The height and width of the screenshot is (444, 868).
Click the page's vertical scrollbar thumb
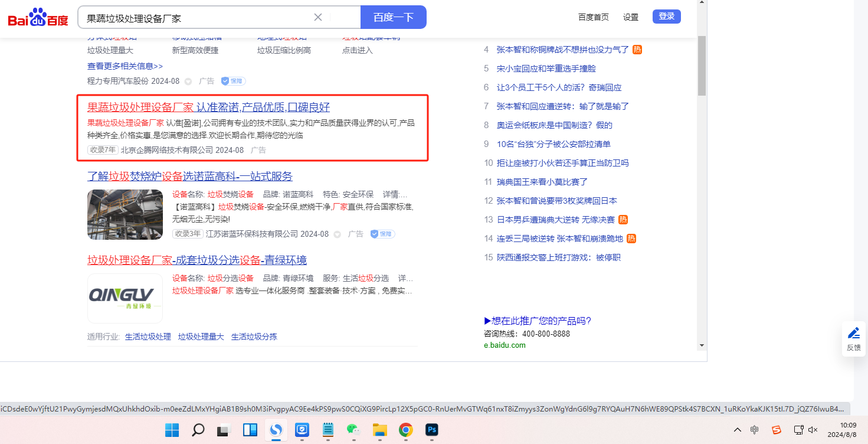(x=702, y=65)
